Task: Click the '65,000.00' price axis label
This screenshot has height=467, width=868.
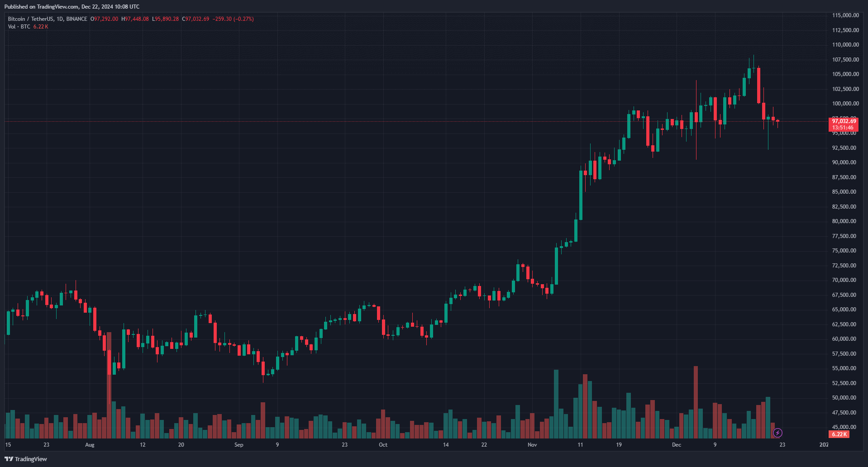Action: pos(844,310)
